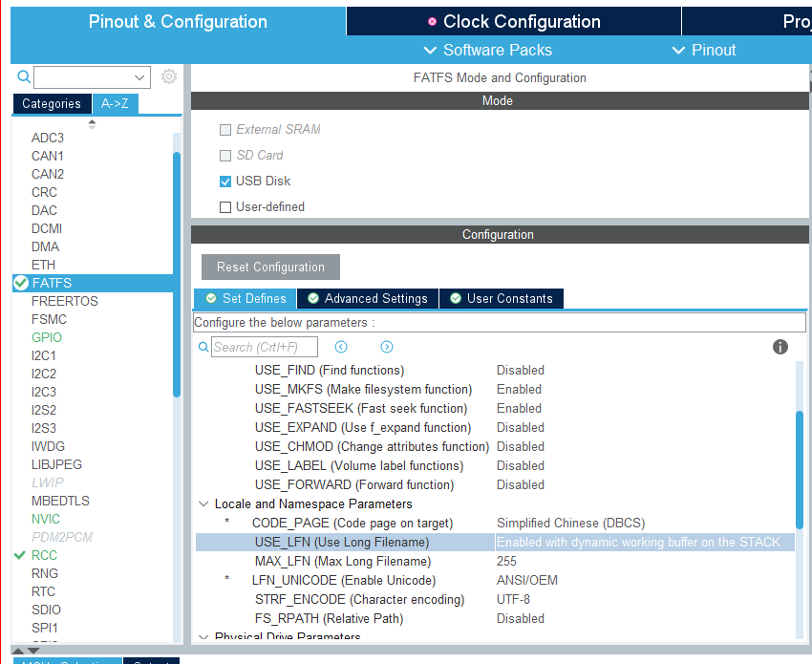The width and height of the screenshot is (812, 664).
Task: Select MBEDTLS in peripheral list
Action: 60,501
